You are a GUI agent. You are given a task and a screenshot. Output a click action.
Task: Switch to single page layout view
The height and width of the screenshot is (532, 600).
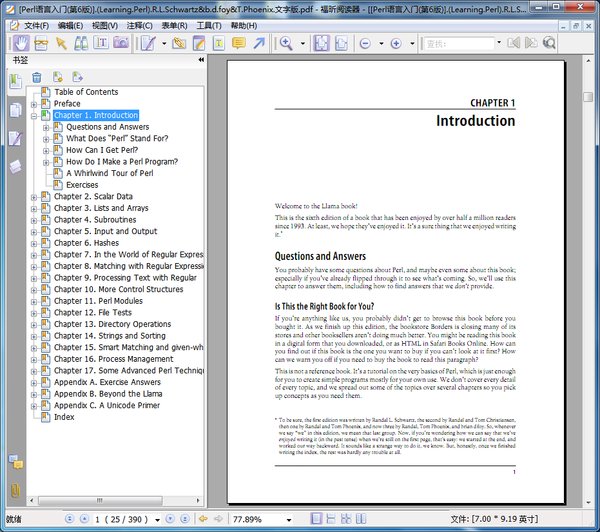point(317,520)
